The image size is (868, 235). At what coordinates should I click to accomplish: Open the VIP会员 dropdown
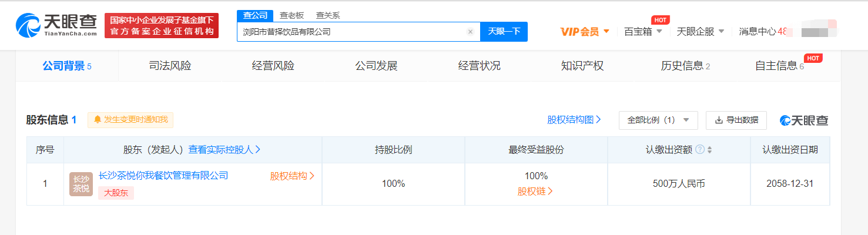[585, 32]
